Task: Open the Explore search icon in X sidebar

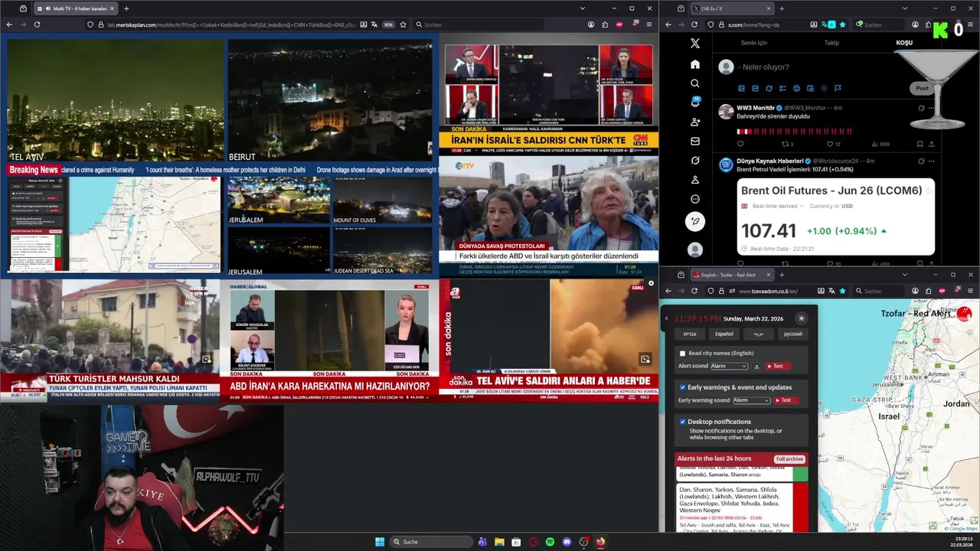Action: pyautogui.click(x=695, y=83)
